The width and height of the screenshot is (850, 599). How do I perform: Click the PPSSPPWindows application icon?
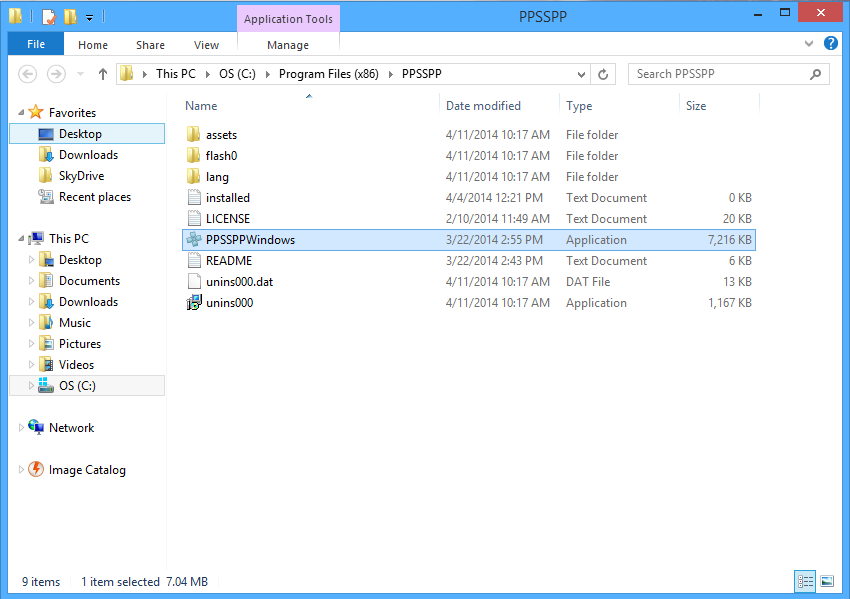pyautogui.click(x=194, y=240)
